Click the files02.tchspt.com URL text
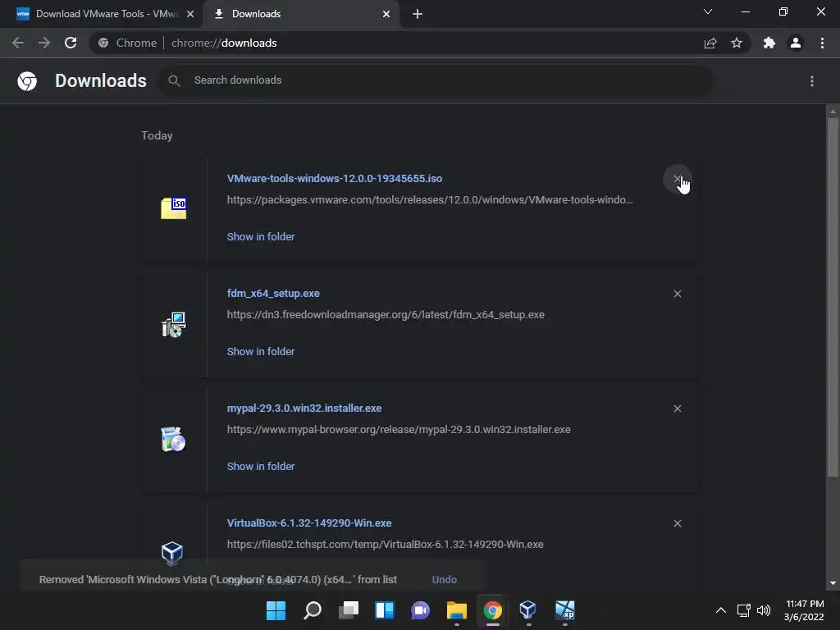 [386, 545]
